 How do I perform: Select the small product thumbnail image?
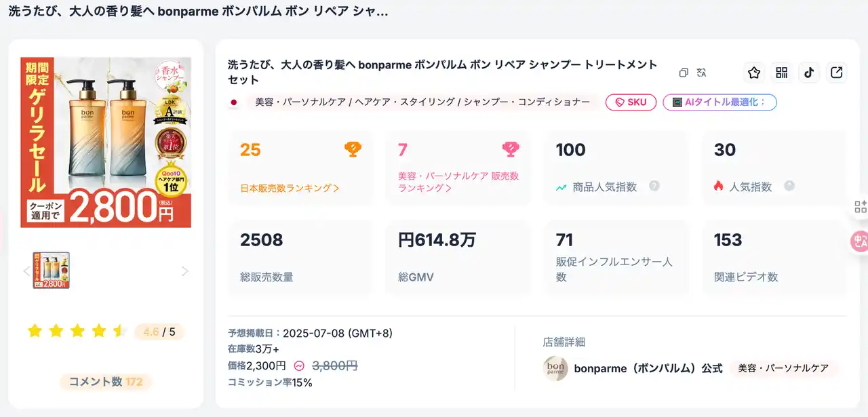52,271
